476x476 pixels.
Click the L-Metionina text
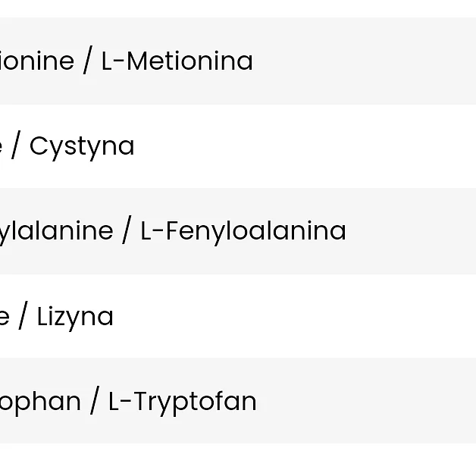pyautogui.click(x=177, y=61)
